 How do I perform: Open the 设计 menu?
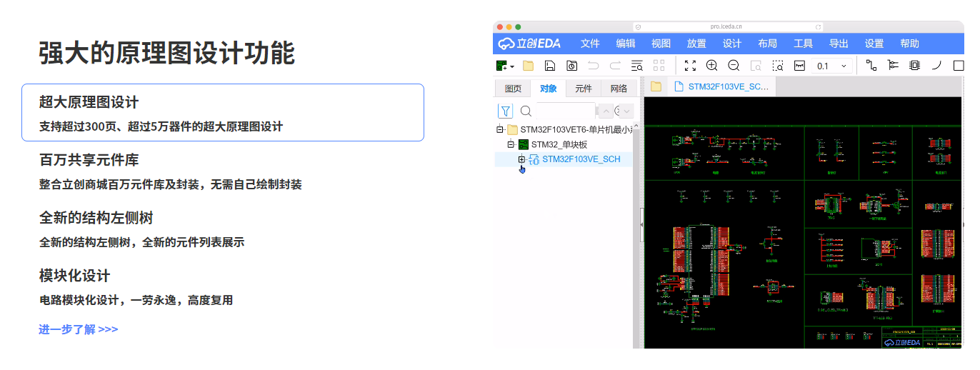pyautogui.click(x=732, y=44)
